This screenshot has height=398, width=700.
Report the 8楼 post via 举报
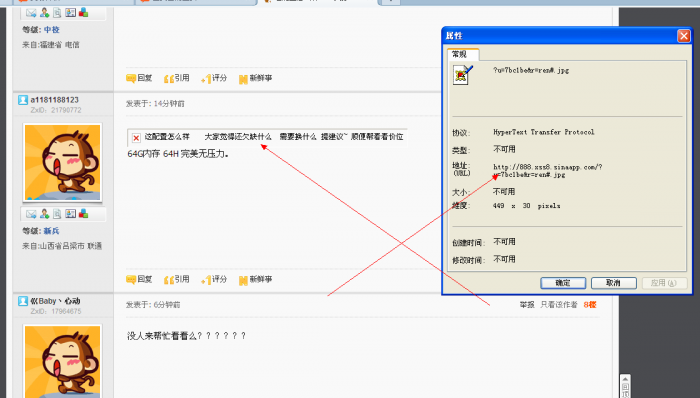point(527,305)
